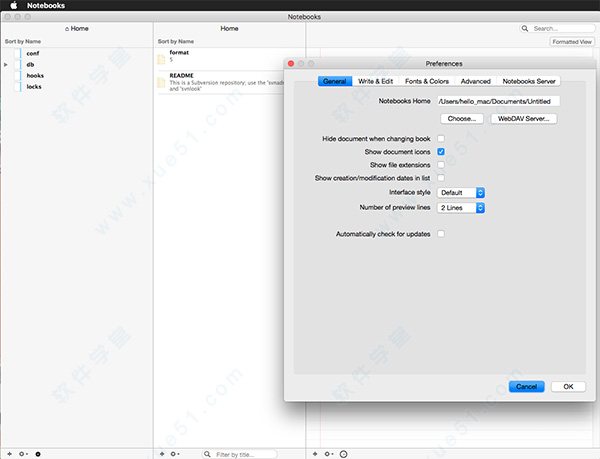Open the README document in the list
This screenshot has height=459, width=600.
(x=220, y=82)
